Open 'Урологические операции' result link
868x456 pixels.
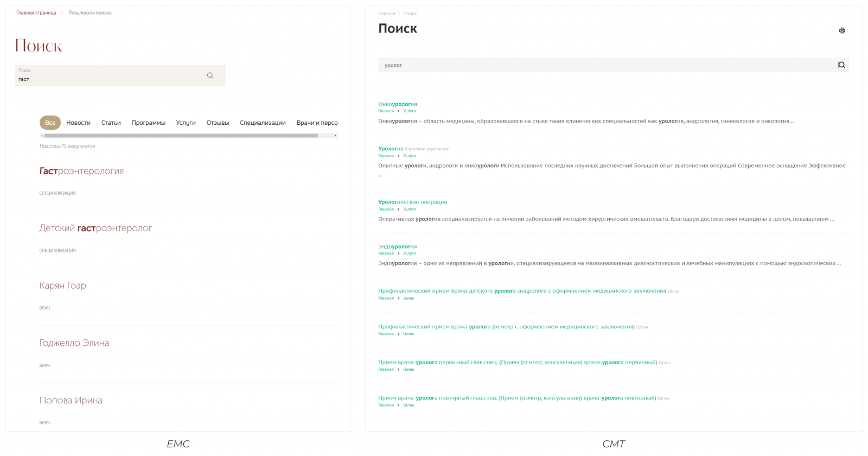[x=412, y=202]
